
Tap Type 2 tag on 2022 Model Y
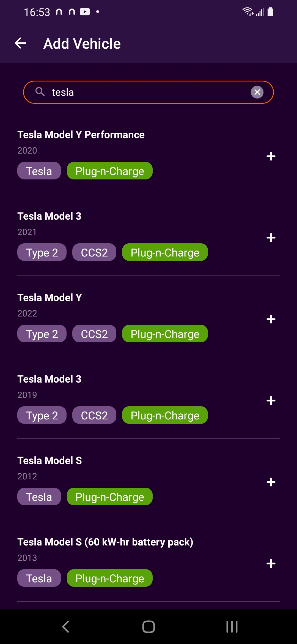pos(42,334)
